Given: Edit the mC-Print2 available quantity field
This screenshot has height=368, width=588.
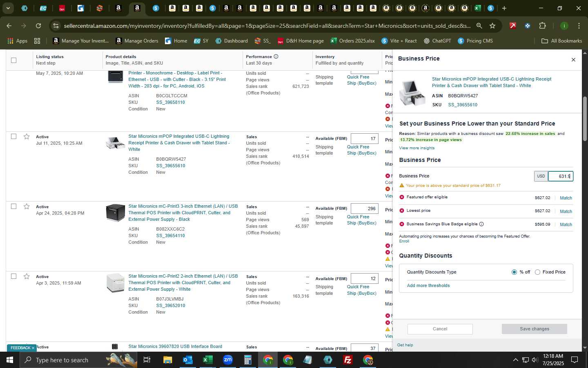Looking at the screenshot, I should pyautogui.click(x=364, y=278).
